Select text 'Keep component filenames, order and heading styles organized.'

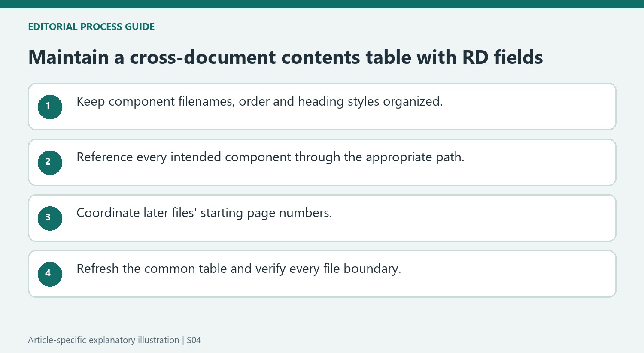(x=259, y=102)
